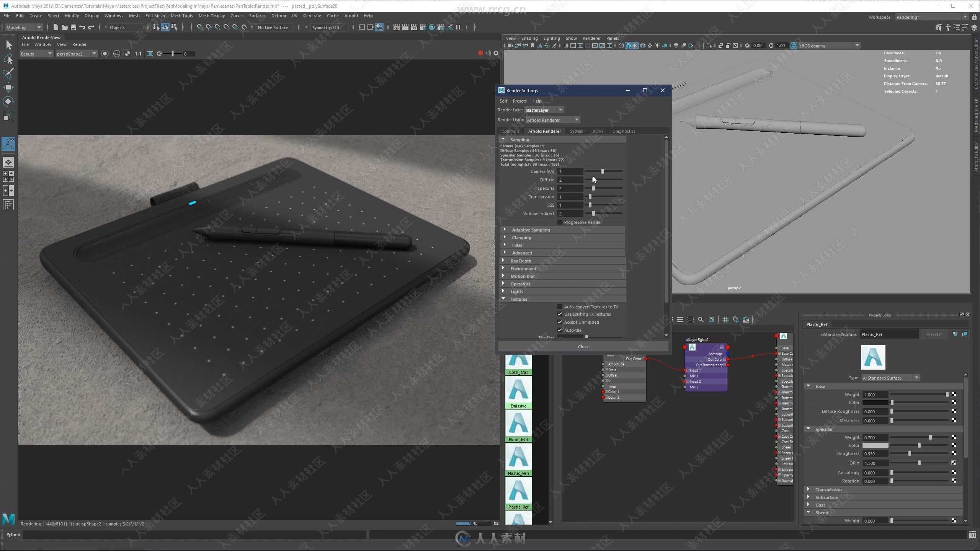Screen dimensions: 980x551
Task: Switch to the Common tab
Action: point(510,131)
